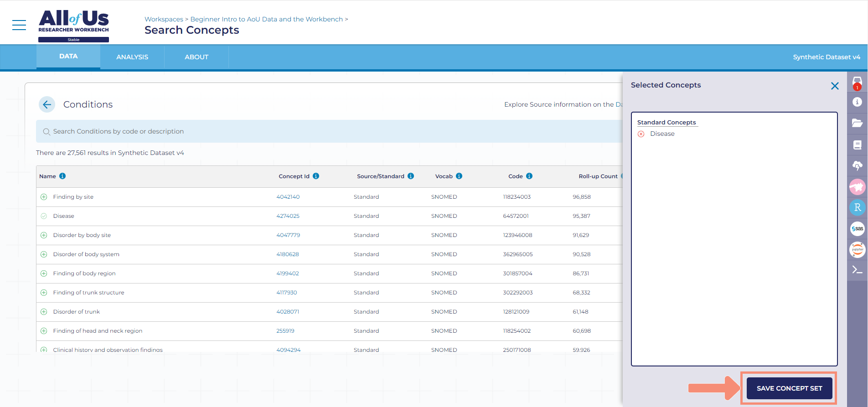Show info about the Concept Id column
This screenshot has height=407, width=868.
coord(316,176)
